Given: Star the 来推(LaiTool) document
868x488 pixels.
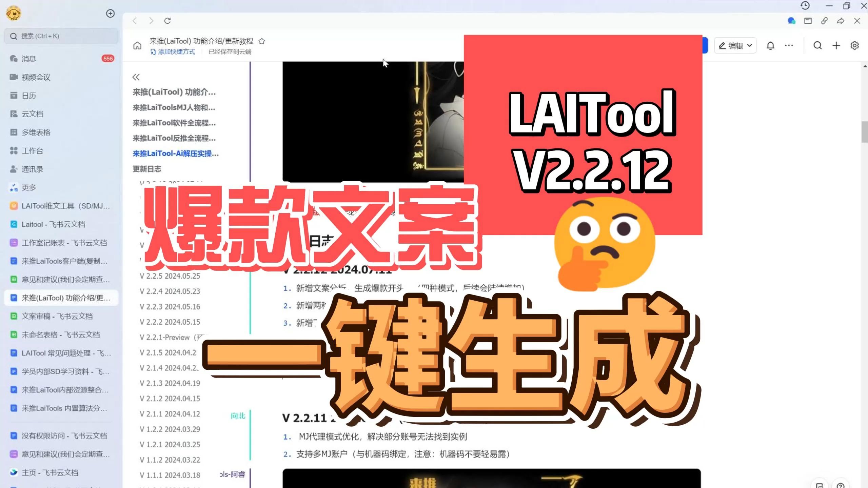Looking at the screenshot, I should 262,41.
